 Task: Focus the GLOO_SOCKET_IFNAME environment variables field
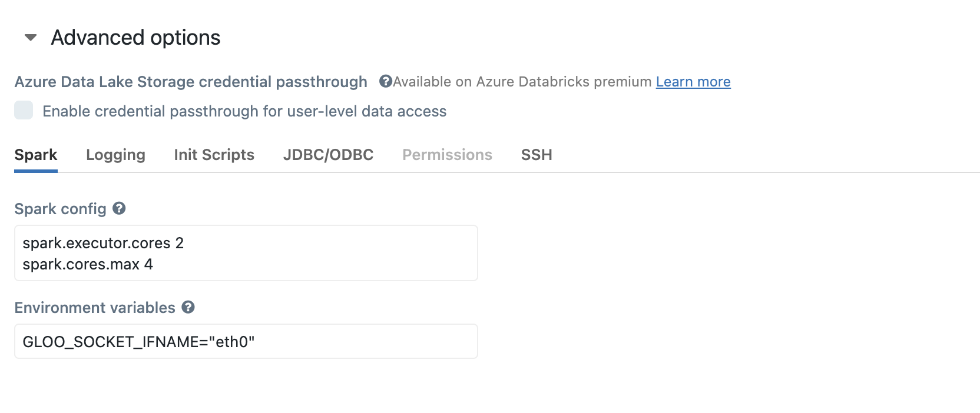pos(245,341)
